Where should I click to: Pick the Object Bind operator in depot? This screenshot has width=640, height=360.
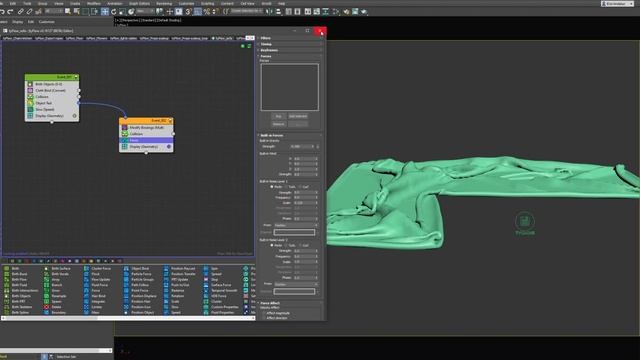(x=140, y=269)
